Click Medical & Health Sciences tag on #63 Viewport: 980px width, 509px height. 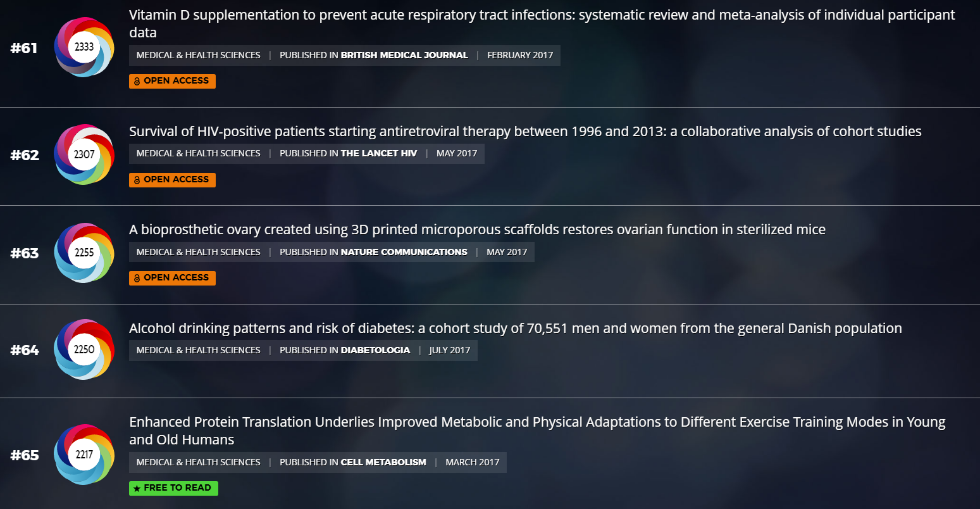coord(199,252)
